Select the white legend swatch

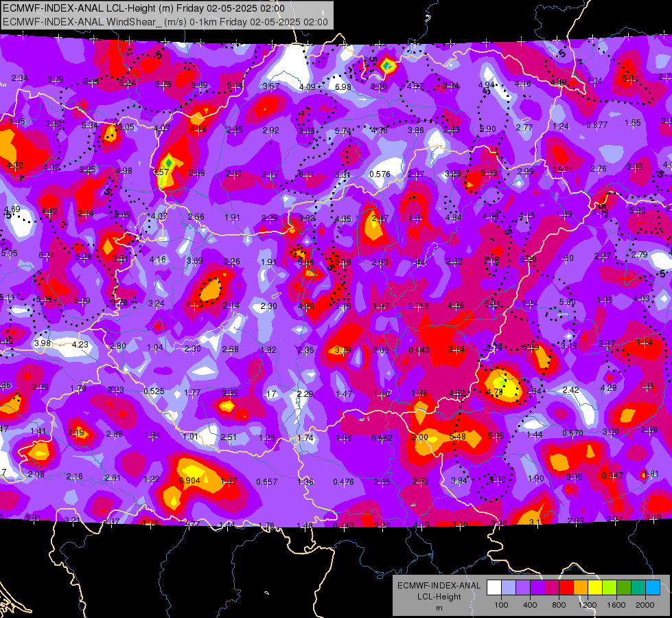(494, 588)
